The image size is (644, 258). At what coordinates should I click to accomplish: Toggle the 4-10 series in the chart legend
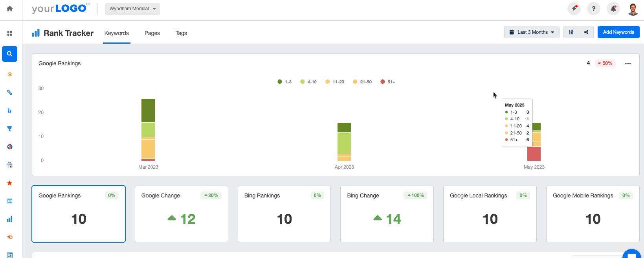308,82
